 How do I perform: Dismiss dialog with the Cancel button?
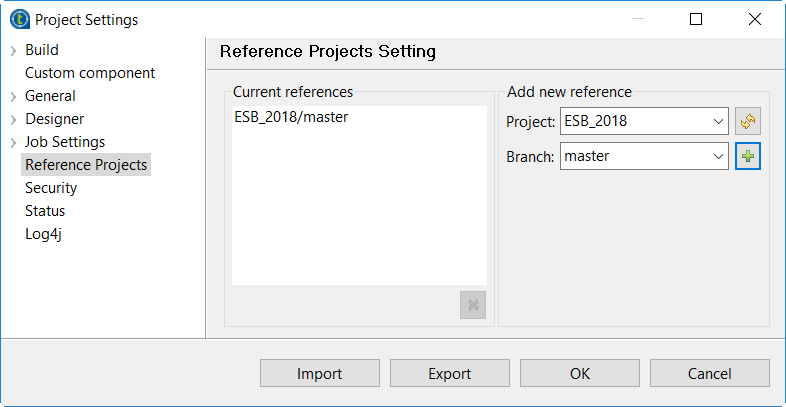coord(710,373)
